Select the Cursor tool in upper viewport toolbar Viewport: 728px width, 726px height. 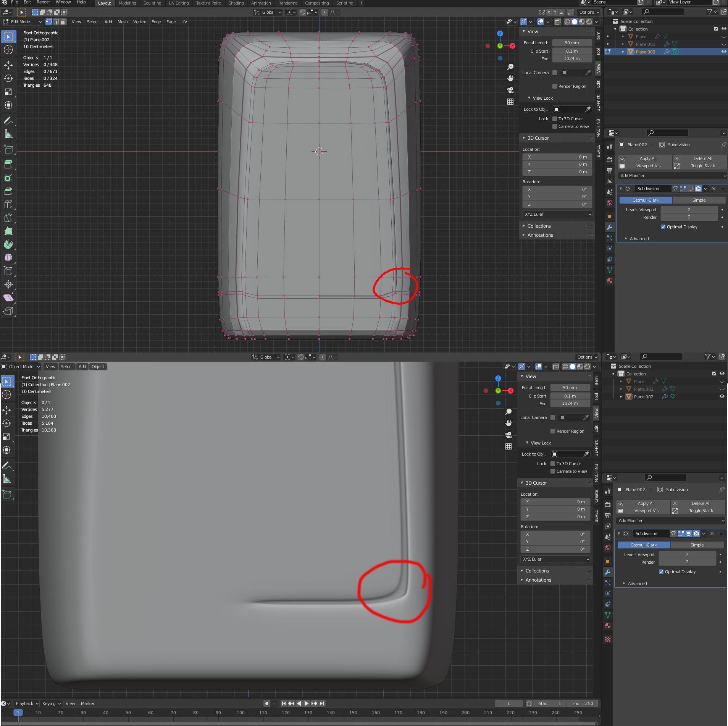point(8,50)
